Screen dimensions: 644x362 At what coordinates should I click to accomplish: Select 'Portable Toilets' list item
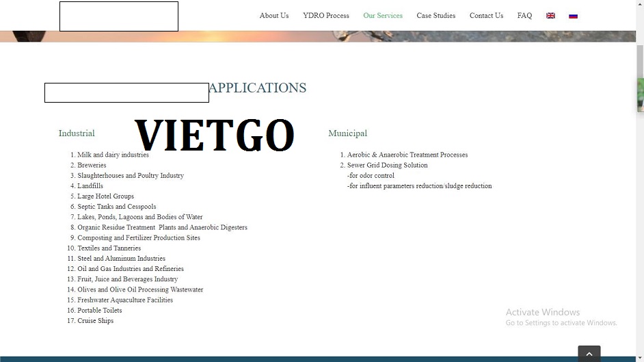[99, 310]
